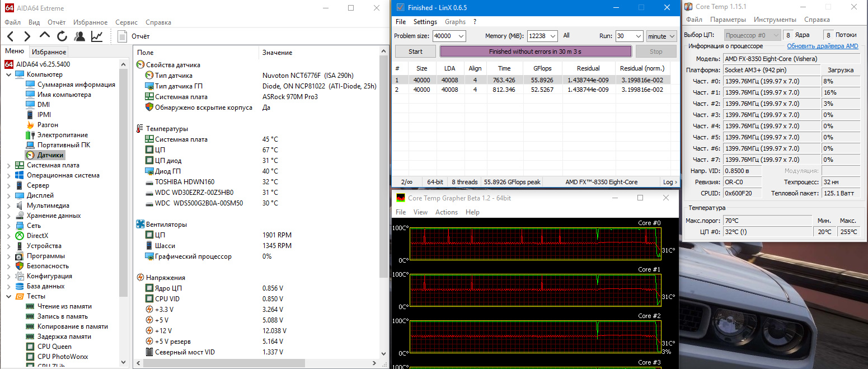Select the Датчики sensors item

(x=50, y=155)
